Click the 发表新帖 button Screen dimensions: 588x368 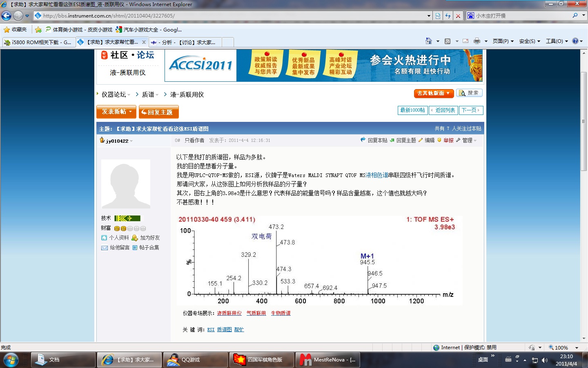[116, 112]
